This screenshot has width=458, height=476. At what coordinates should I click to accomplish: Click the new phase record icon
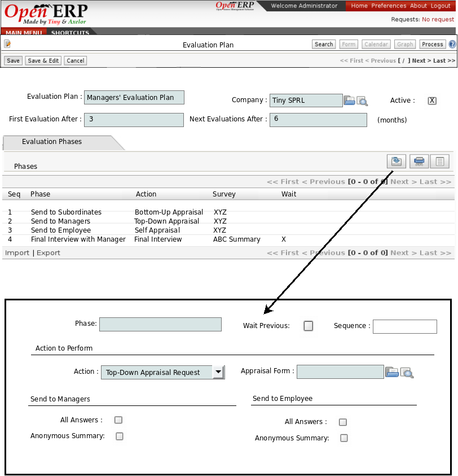point(397,161)
